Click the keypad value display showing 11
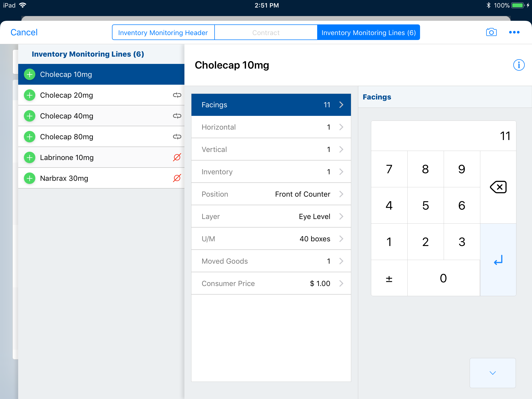 point(443,136)
